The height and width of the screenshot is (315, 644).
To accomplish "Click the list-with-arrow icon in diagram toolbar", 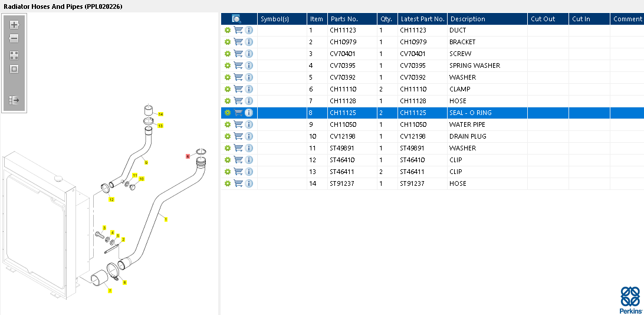I will 14,100.
